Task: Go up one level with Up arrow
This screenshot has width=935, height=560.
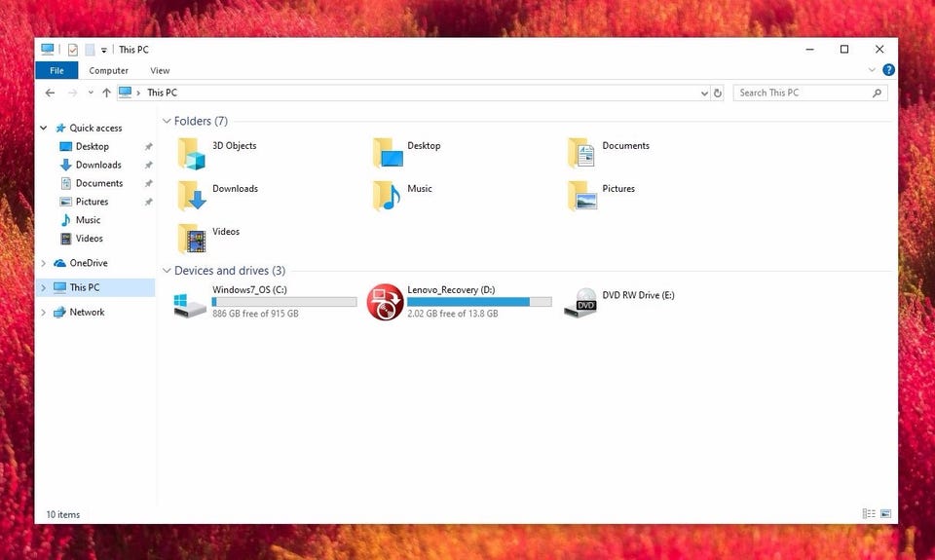Action: (x=106, y=93)
